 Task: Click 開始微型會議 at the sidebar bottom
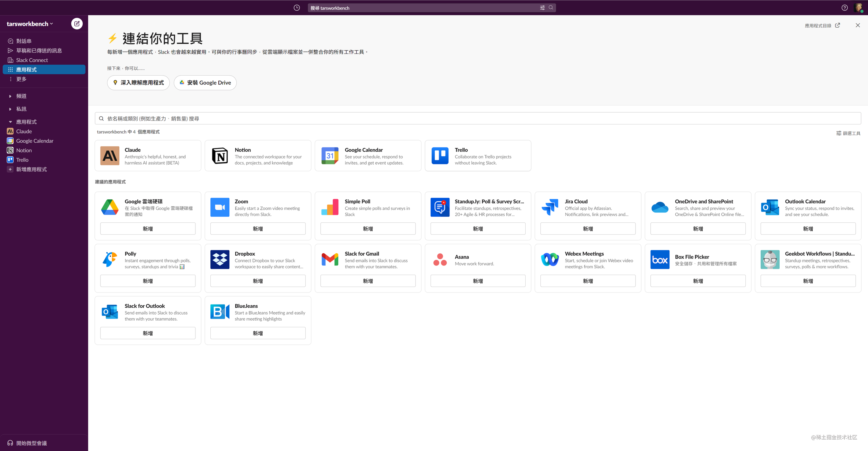(31, 443)
